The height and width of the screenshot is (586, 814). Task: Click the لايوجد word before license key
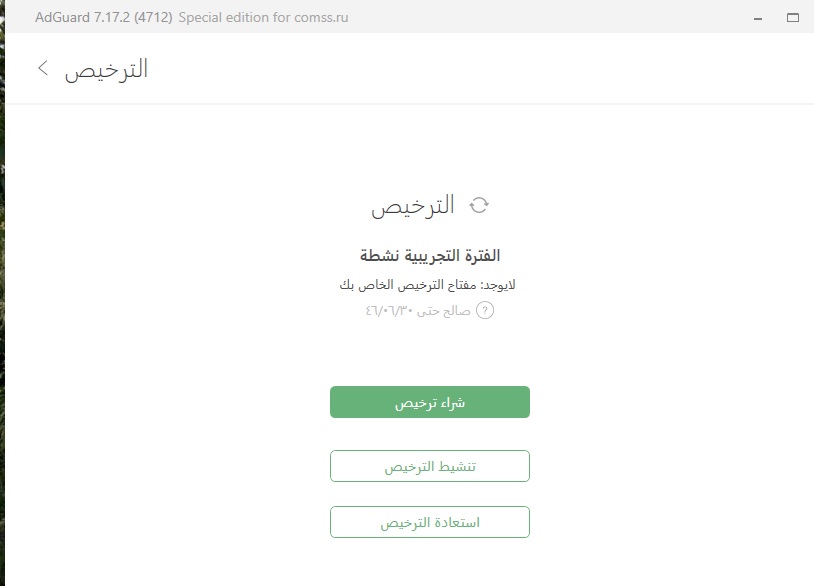(x=498, y=285)
